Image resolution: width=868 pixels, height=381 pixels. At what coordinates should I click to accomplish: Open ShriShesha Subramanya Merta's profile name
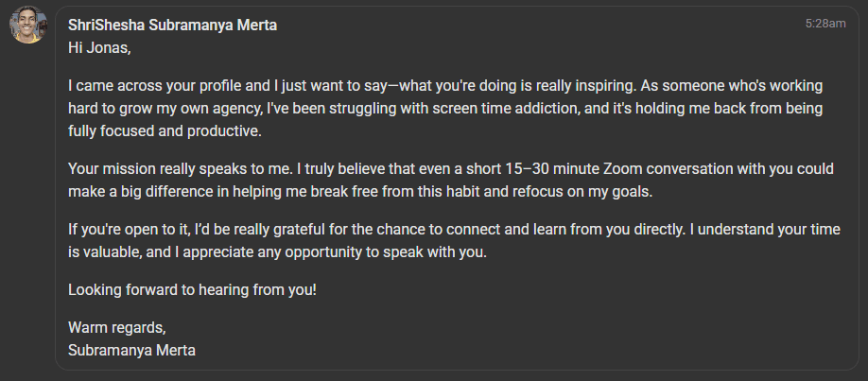pos(172,26)
